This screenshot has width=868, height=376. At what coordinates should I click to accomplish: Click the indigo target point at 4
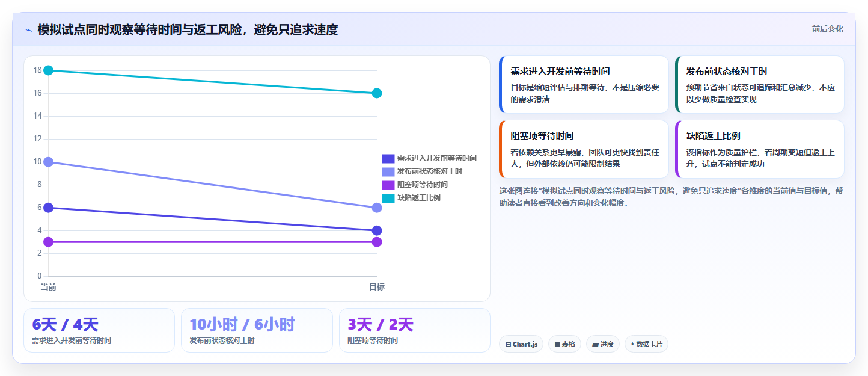[377, 230]
